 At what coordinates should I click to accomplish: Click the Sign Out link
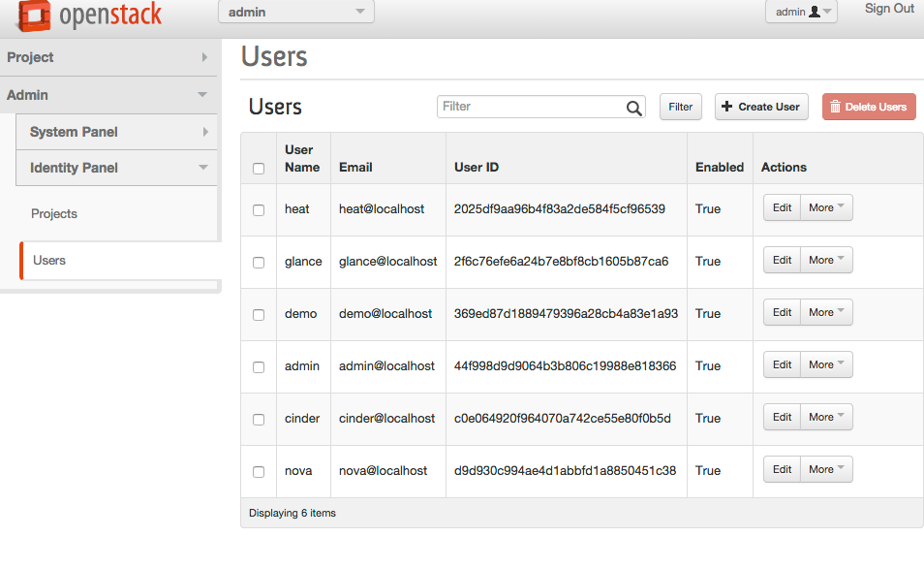coord(889,9)
